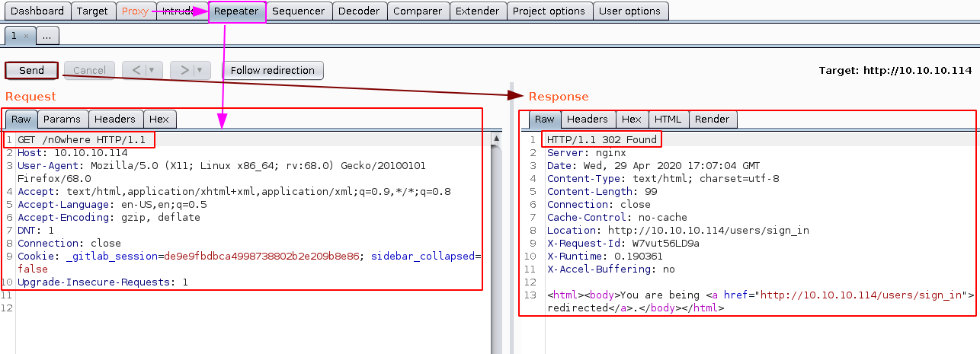
Task: Open a new repeater tab with the '...' tab
Action: pos(46,36)
